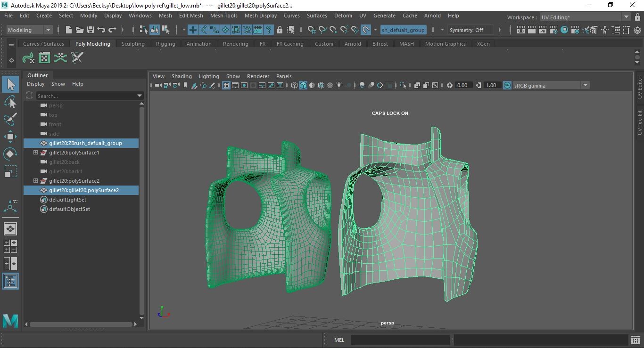
Task: Activate the Paint Selection tool
Action: click(x=10, y=119)
